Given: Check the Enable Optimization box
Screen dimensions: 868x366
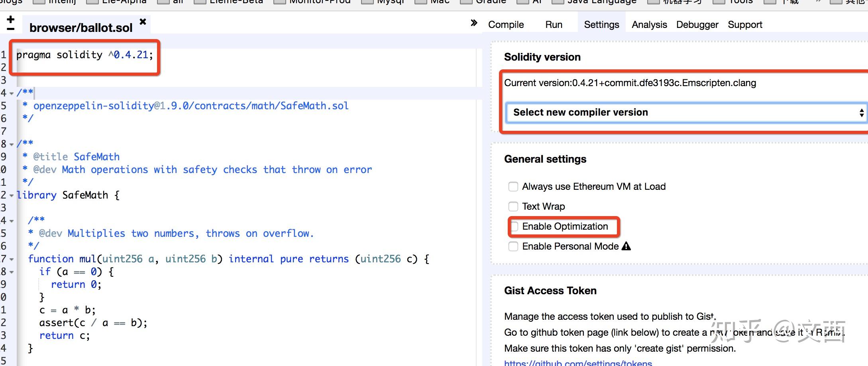Looking at the screenshot, I should coord(515,226).
